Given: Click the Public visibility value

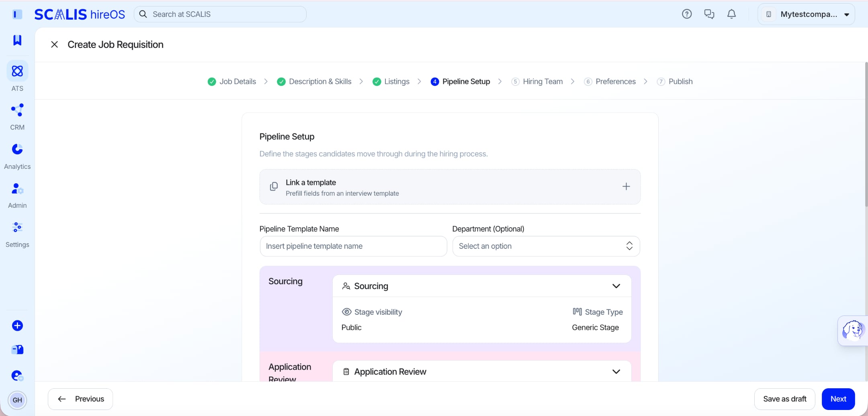Looking at the screenshot, I should [352, 328].
